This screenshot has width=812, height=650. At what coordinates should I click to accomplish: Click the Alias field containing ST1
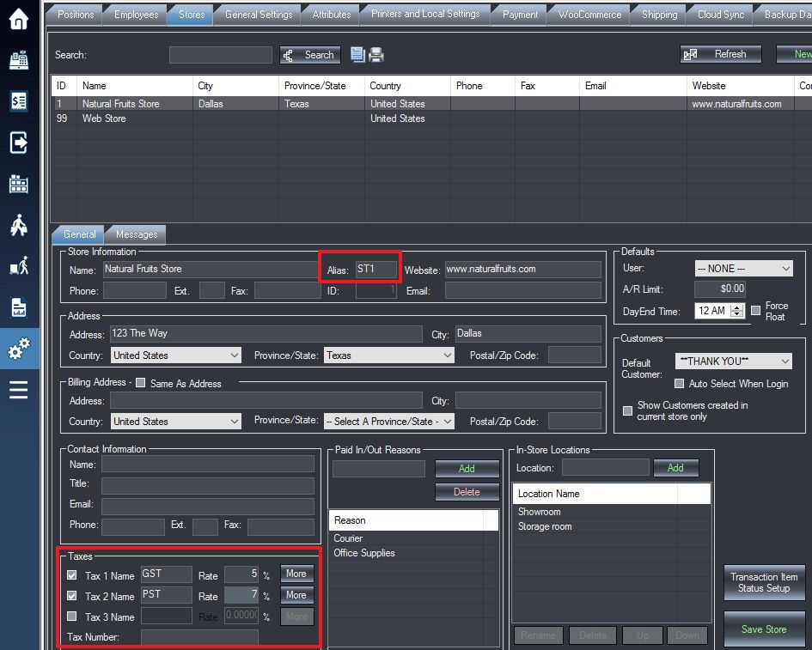coord(376,269)
